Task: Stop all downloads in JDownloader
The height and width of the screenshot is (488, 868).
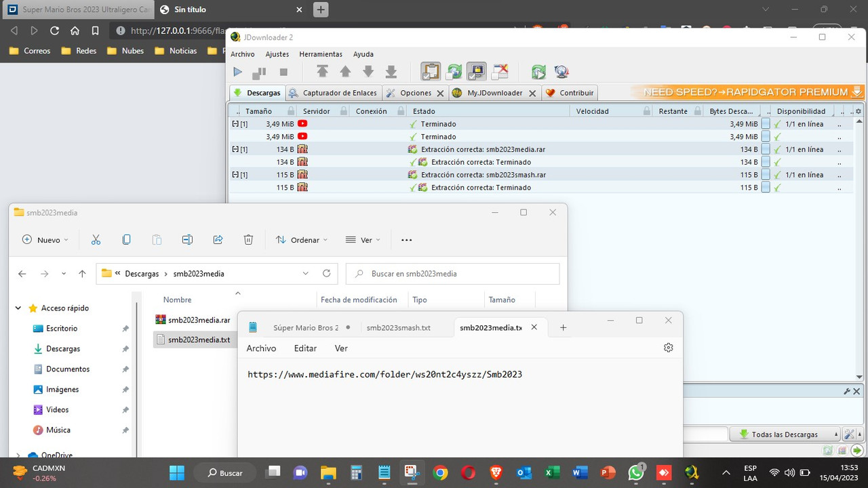Action: (x=283, y=72)
